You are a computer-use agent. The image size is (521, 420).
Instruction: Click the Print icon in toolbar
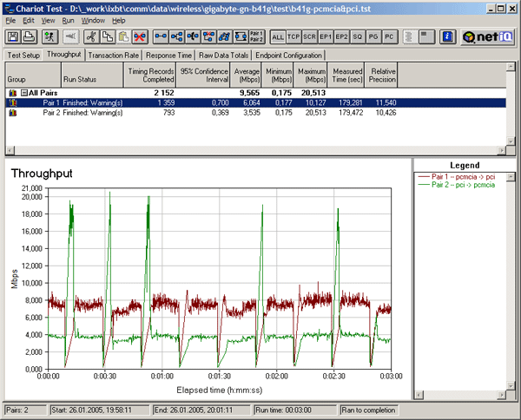pyautogui.click(x=30, y=37)
